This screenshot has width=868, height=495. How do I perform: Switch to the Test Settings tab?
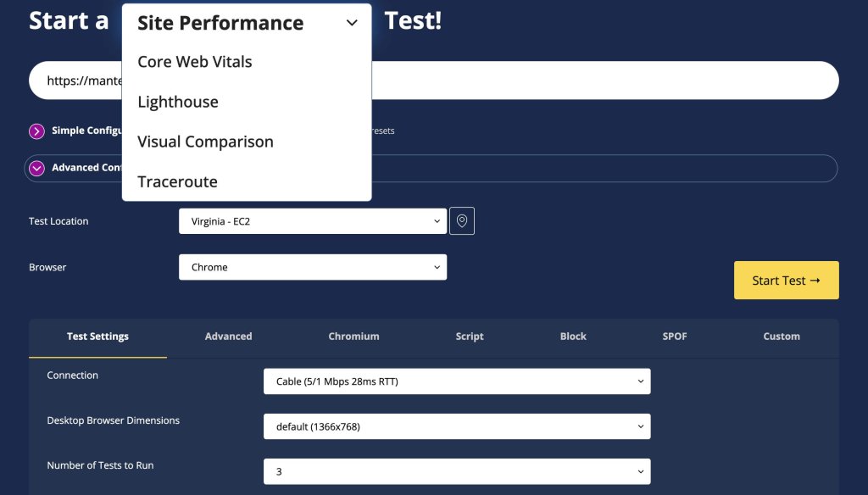point(97,336)
